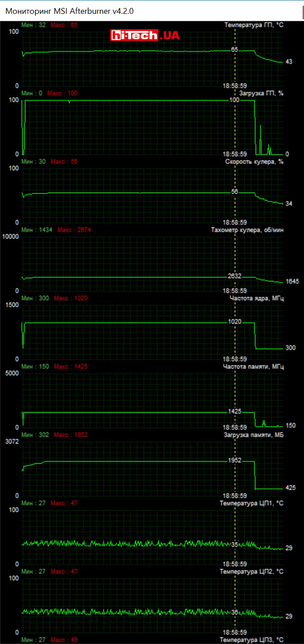Click the hi-Tech.UA watermark logo
This screenshot has height=644, width=304.
[144, 35]
